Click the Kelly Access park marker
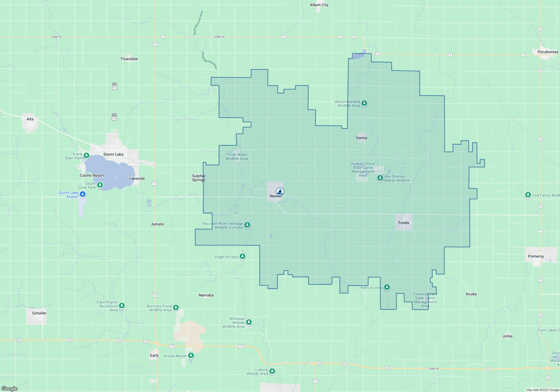The image size is (560, 392). coord(387,287)
